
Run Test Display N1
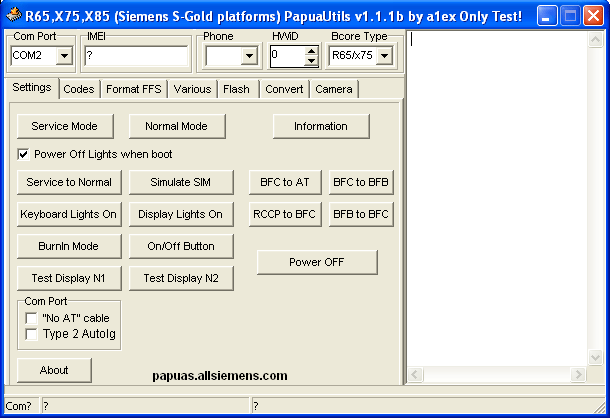coord(69,278)
